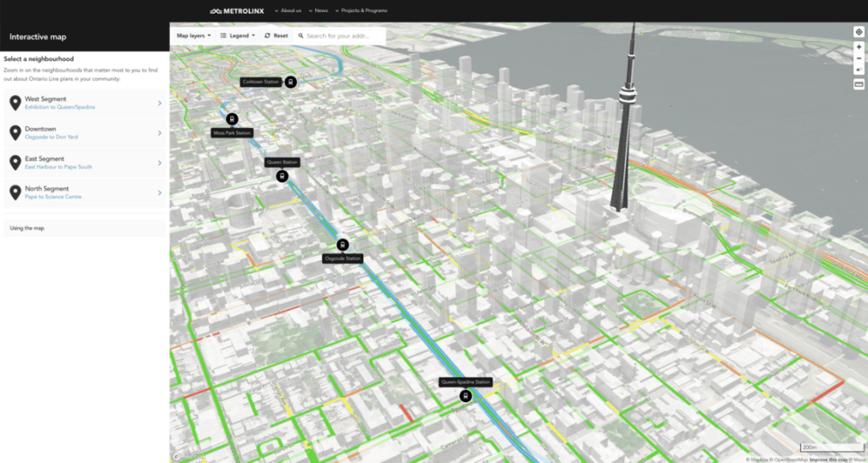Click the Reset button on the toolbar
This screenshot has width=868, height=463.
click(276, 35)
